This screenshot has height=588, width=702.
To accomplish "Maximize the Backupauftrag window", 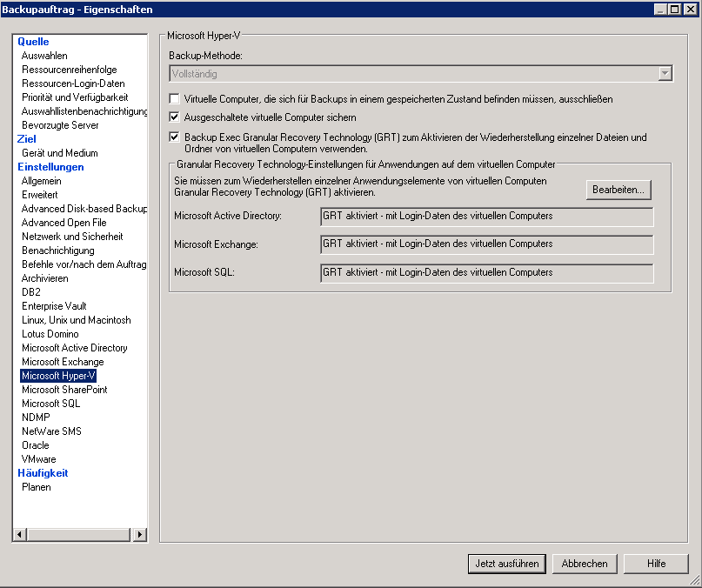I will pos(674,9).
